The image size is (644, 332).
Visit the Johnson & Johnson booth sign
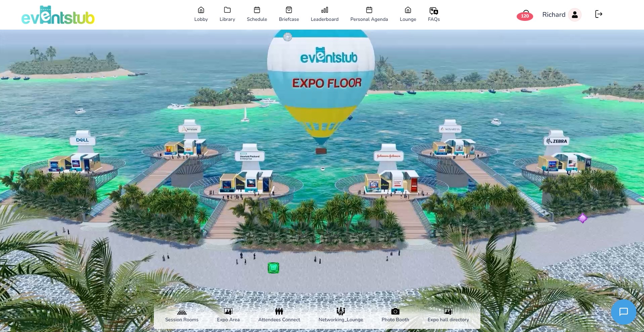click(389, 156)
